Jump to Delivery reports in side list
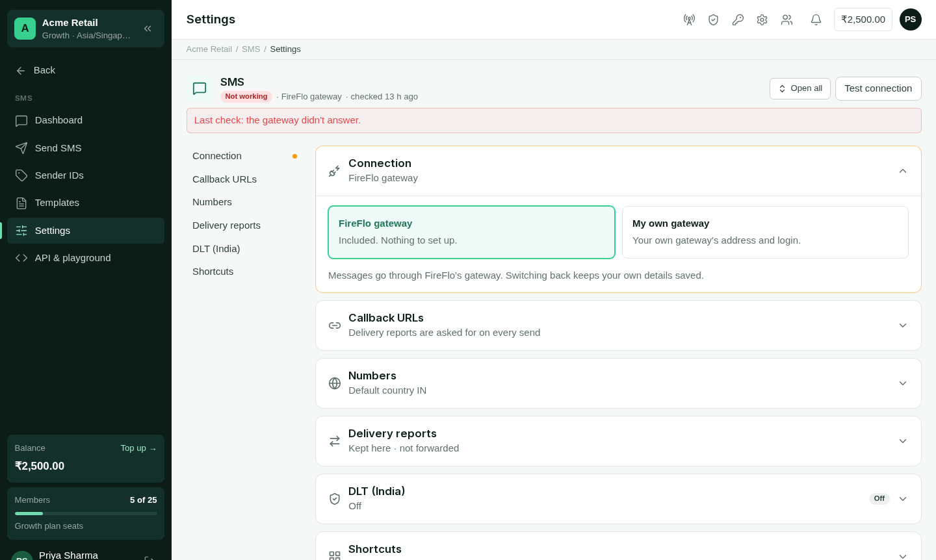The height and width of the screenshot is (560, 936). tap(244, 225)
